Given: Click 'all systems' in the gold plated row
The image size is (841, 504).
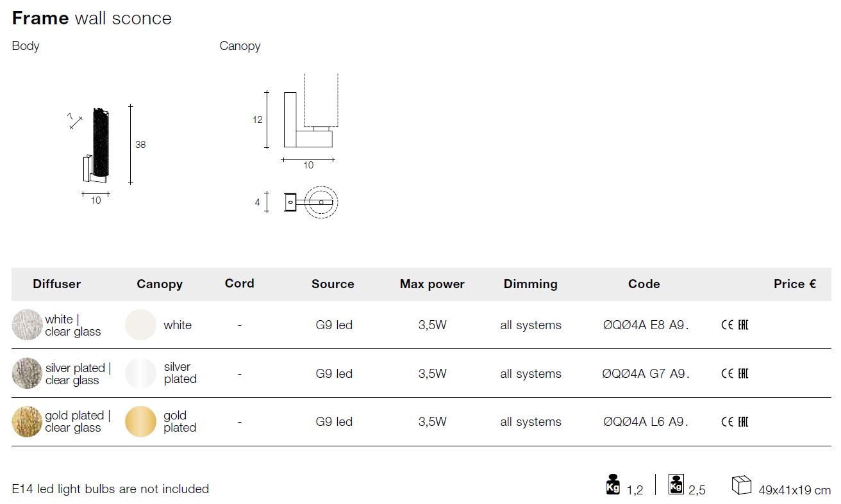Looking at the screenshot, I should click(531, 422).
